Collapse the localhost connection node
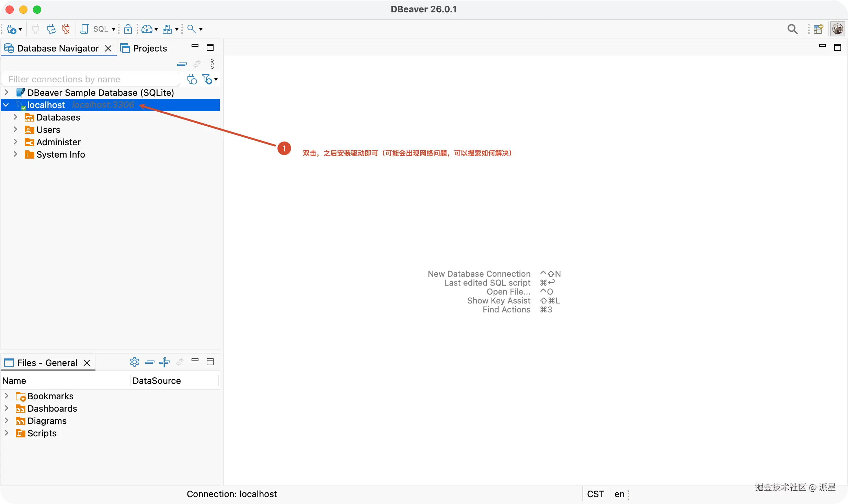Image resolution: width=848 pixels, height=504 pixels. [x=6, y=105]
